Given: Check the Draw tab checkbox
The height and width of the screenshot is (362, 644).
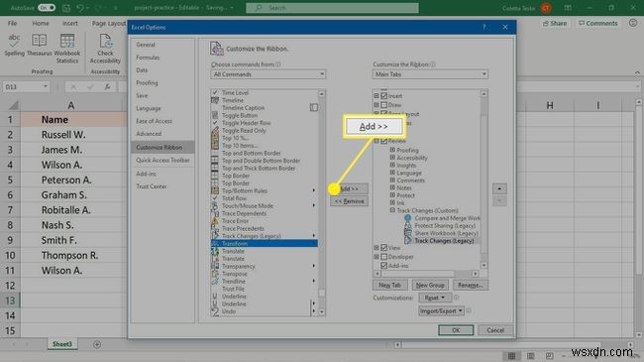Looking at the screenshot, I should click(384, 105).
